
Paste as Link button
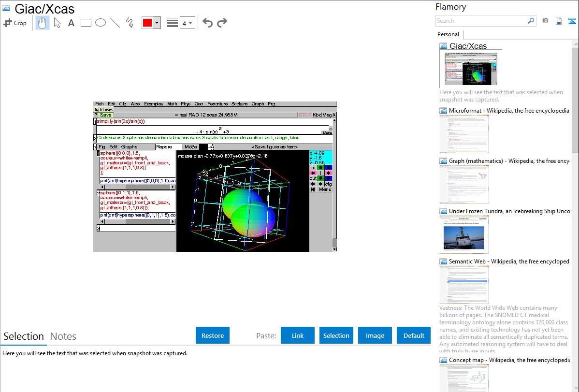(298, 335)
